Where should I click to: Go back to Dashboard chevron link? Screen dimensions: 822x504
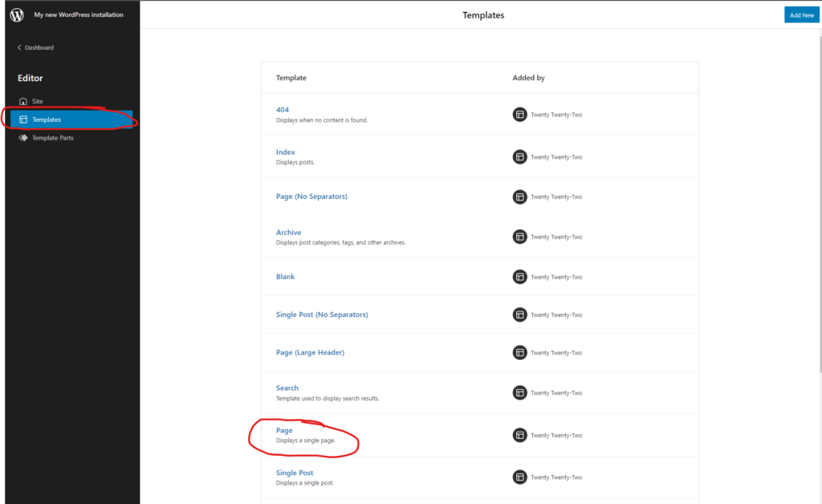click(x=35, y=47)
